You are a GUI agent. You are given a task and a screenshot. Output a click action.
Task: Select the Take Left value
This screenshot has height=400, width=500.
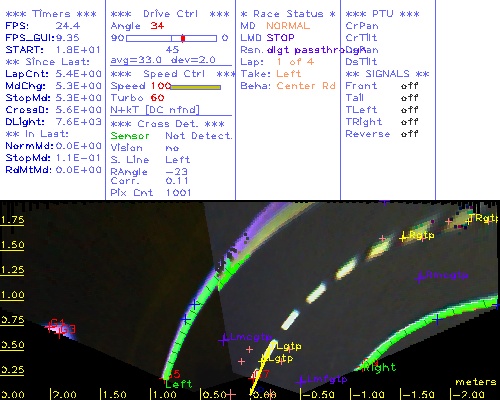coord(289,74)
